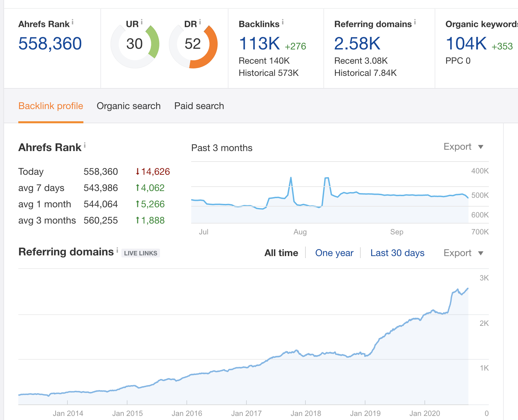Click the +276 backlinks change value
This screenshot has height=420, width=518.
coord(296,46)
